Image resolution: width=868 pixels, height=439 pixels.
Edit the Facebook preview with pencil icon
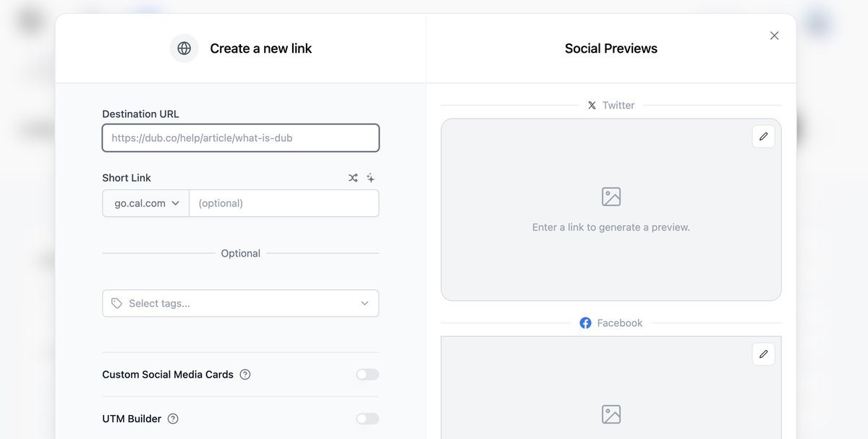763,354
